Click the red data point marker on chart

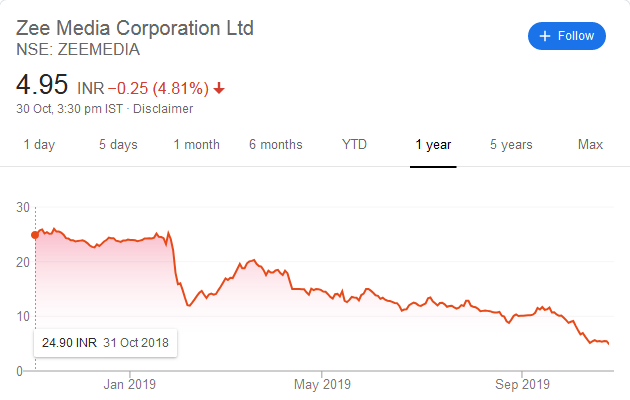pos(35,235)
